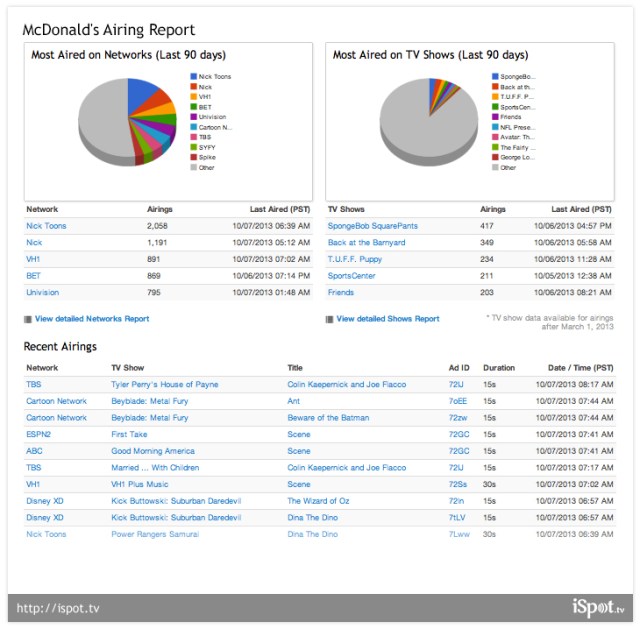
Task: Click Cartoon Network link in Ant row
Action: pos(56,401)
